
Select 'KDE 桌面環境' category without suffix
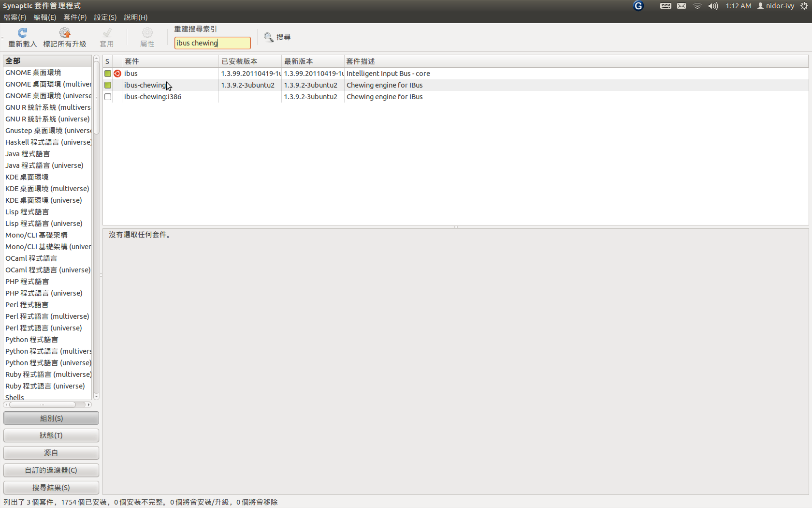[47, 177]
